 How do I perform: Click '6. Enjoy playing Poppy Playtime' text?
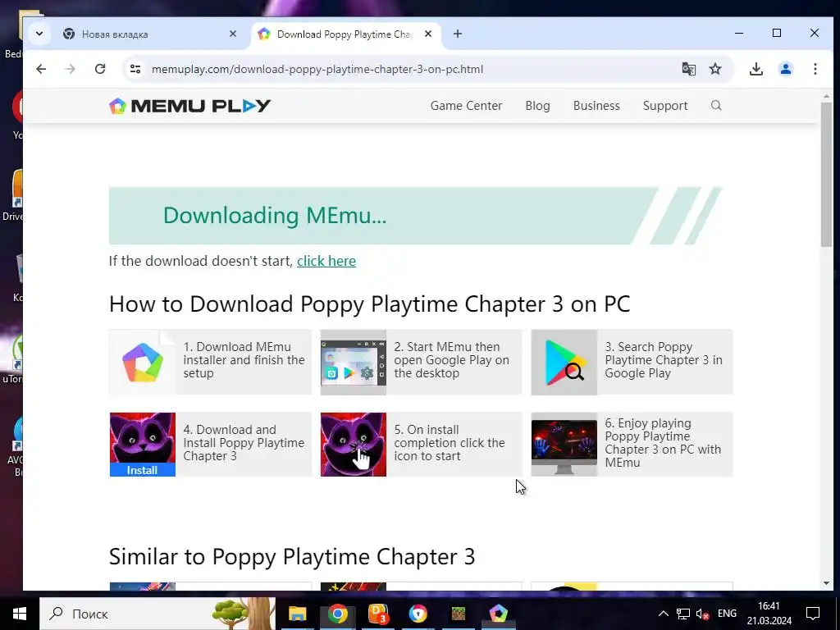click(x=663, y=442)
